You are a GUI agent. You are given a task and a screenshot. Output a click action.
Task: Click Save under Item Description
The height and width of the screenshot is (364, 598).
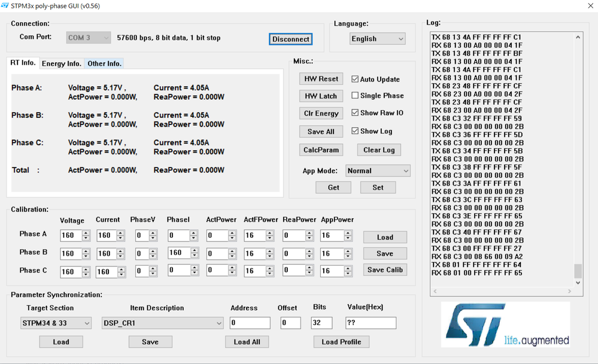(150, 342)
